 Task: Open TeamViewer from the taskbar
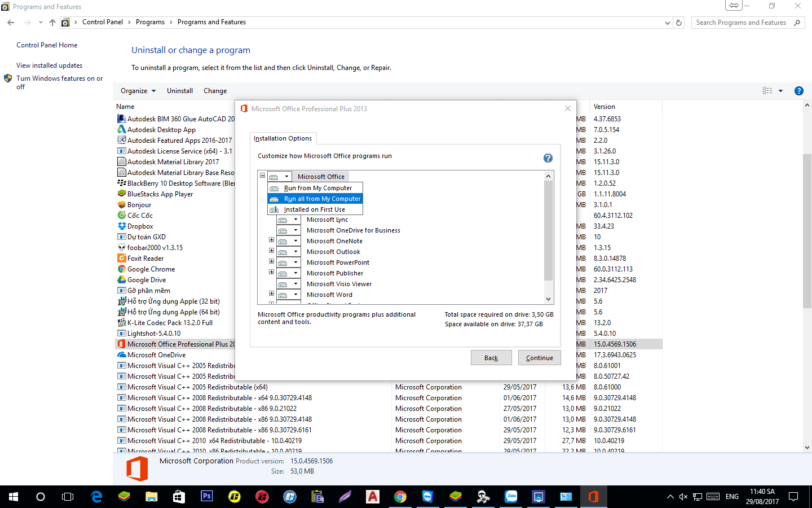tap(428, 497)
